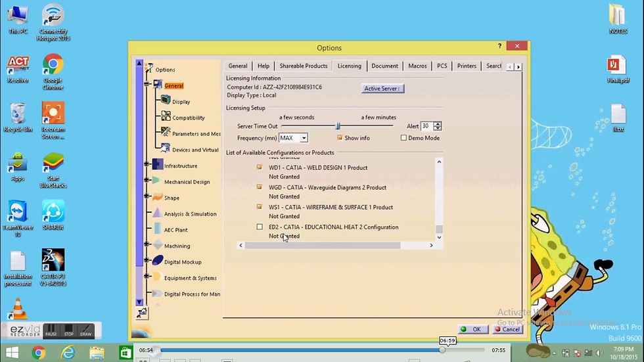Screen dimensions: 644x362
Task: Select the Mechanical Design category icon
Action: (157, 180)
